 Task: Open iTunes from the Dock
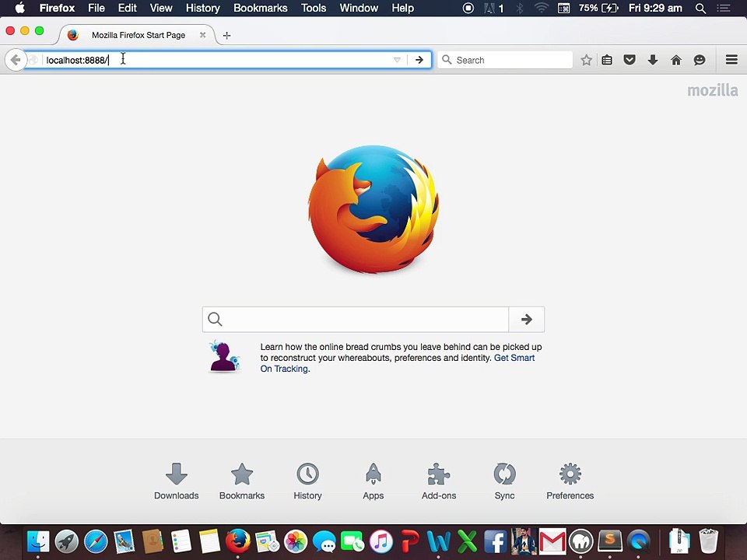381,542
